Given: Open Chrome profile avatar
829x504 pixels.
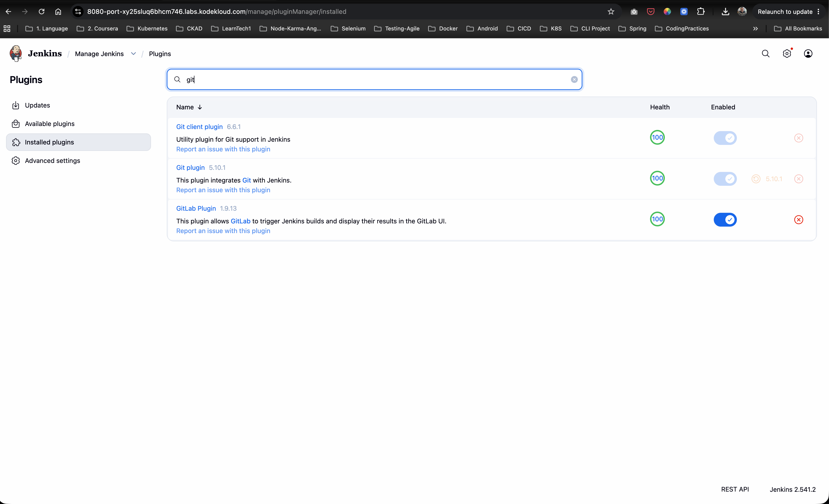Looking at the screenshot, I should (742, 12).
